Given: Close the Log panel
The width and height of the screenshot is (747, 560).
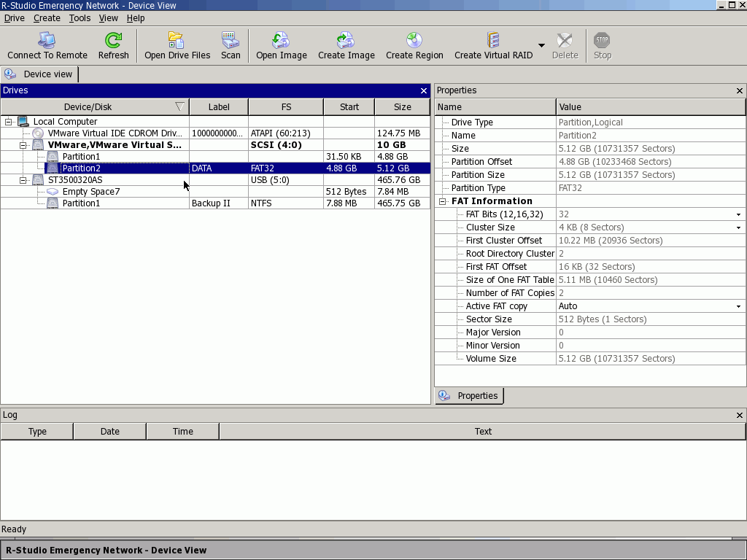Looking at the screenshot, I should (x=740, y=415).
